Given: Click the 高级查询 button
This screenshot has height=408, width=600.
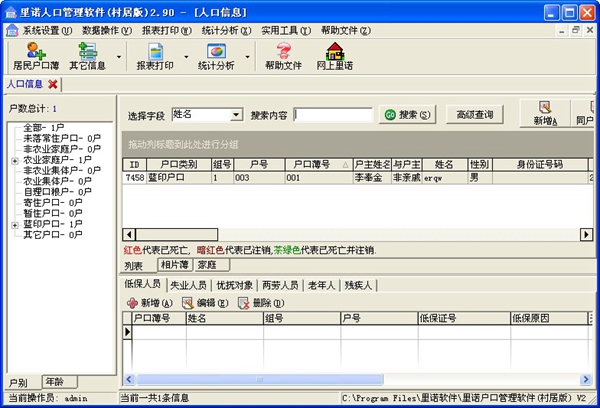Looking at the screenshot, I should (474, 114).
